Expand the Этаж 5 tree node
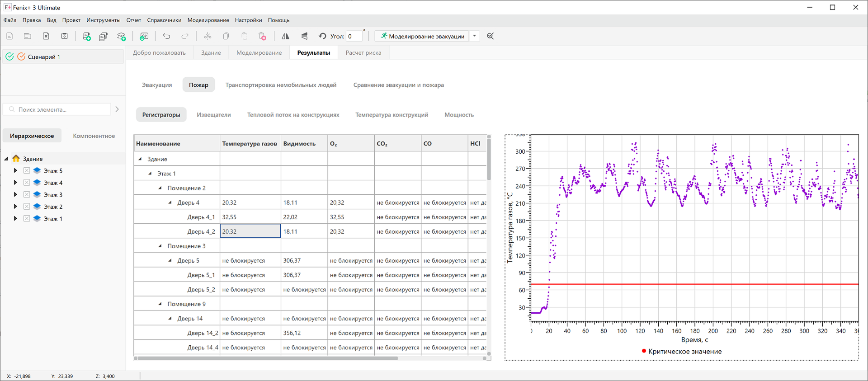868x381 pixels. [15, 170]
